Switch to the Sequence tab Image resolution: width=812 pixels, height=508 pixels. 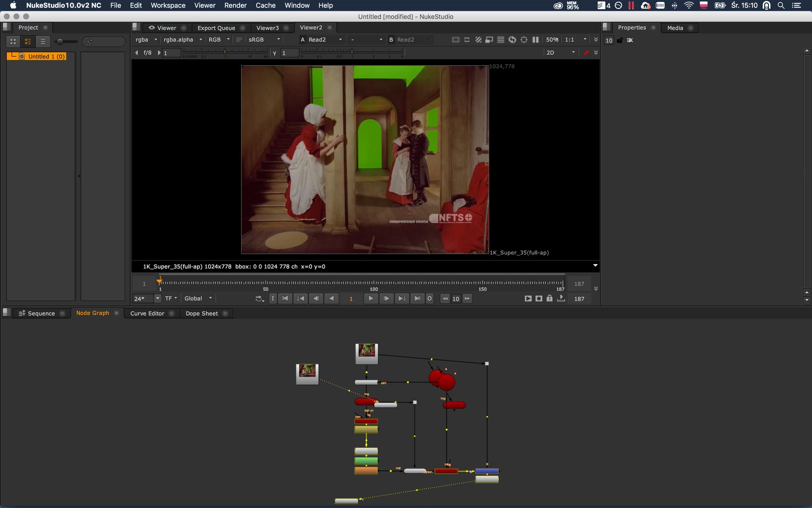point(41,313)
